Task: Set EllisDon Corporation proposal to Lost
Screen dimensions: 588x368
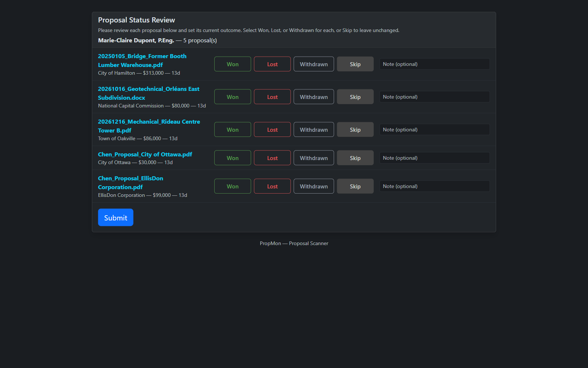Action: click(272, 186)
